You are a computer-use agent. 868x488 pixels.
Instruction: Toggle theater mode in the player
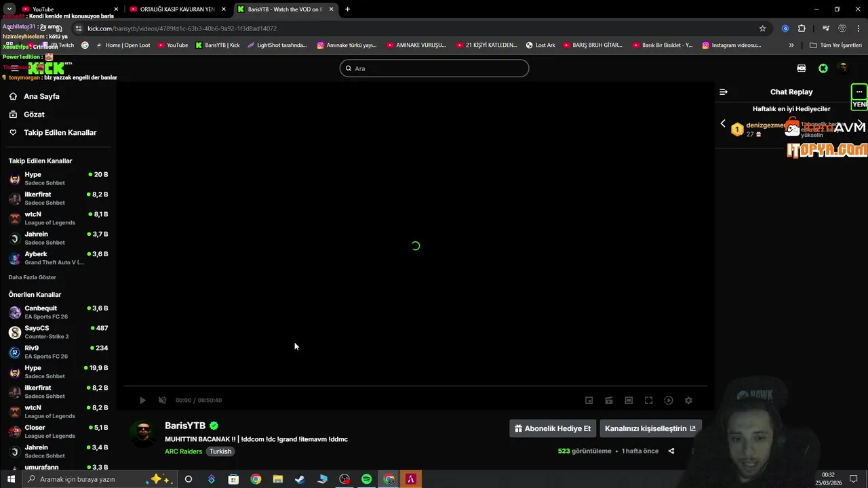tap(629, 401)
